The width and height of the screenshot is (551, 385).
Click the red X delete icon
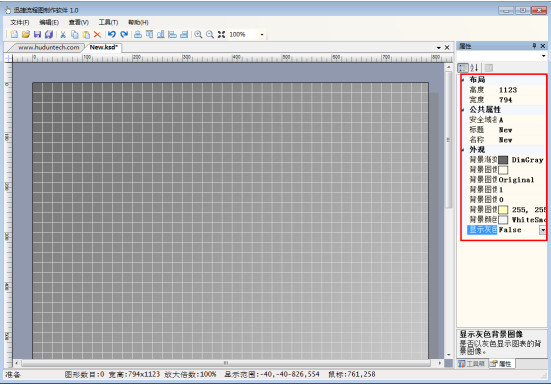[97, 34]
